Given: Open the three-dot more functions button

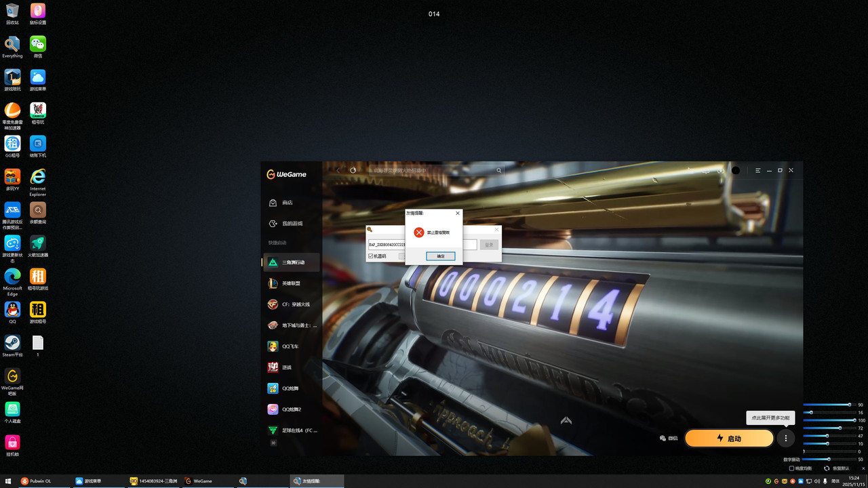Looking at the screenshot, I should coord(785,439).
